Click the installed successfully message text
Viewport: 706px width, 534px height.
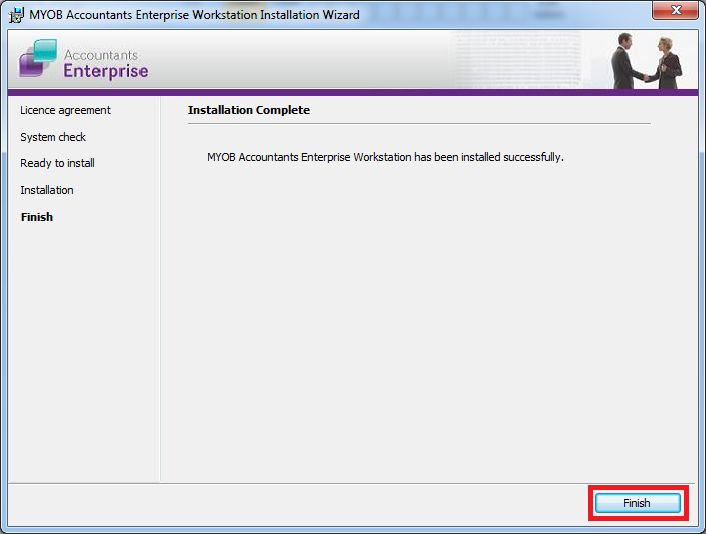pyautogui.click(x=385, y=157)
